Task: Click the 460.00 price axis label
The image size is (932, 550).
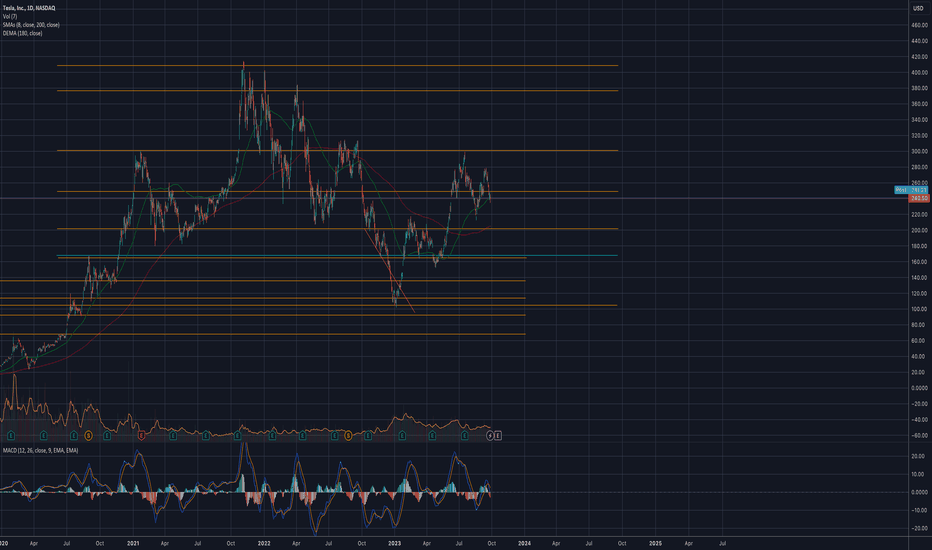Action: (x=920, y=26)
